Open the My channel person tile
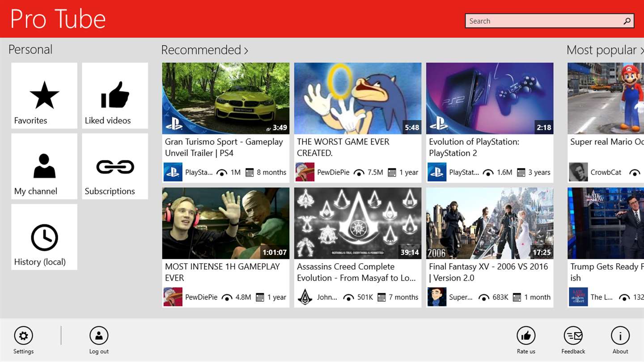 (x=44, y=166)
